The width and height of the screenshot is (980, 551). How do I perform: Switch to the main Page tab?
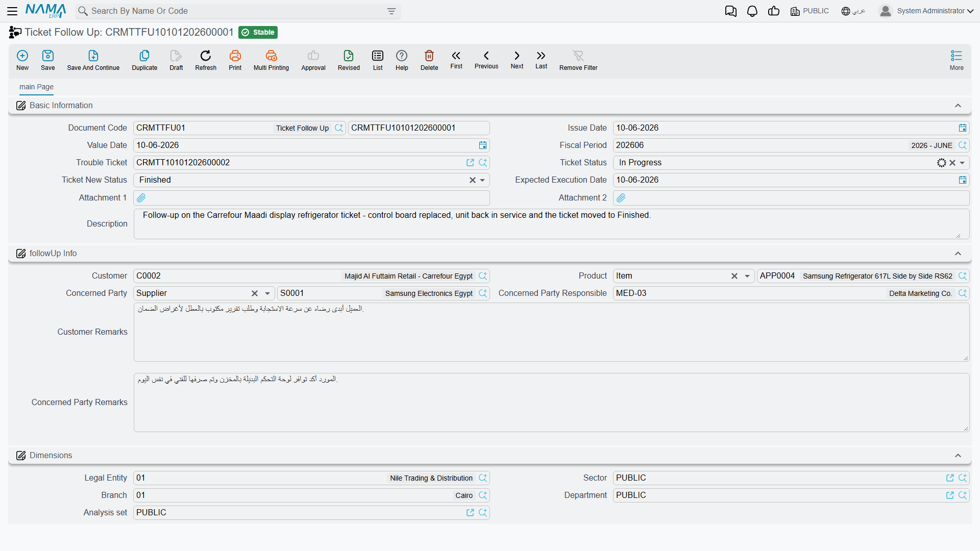pos(36,87)
